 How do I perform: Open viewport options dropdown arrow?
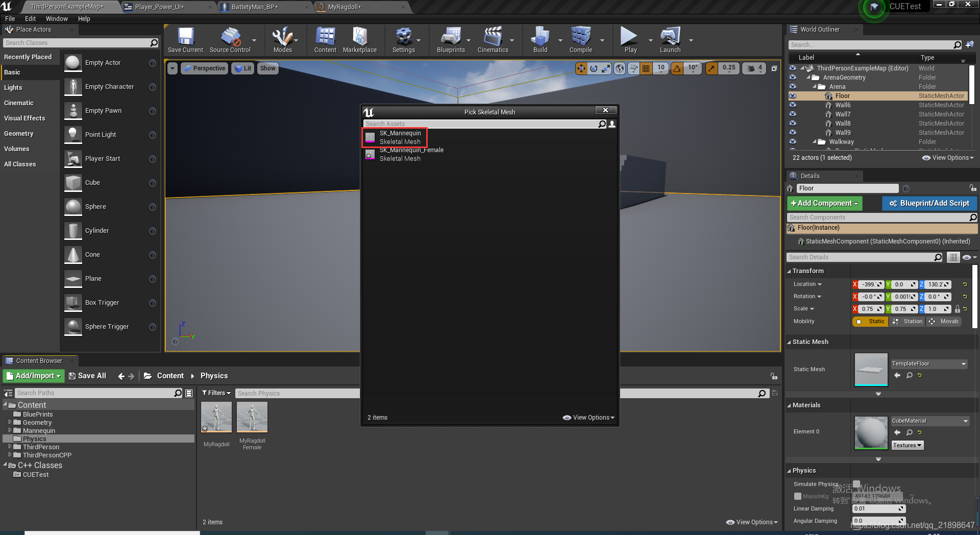[x=172, y=68]
